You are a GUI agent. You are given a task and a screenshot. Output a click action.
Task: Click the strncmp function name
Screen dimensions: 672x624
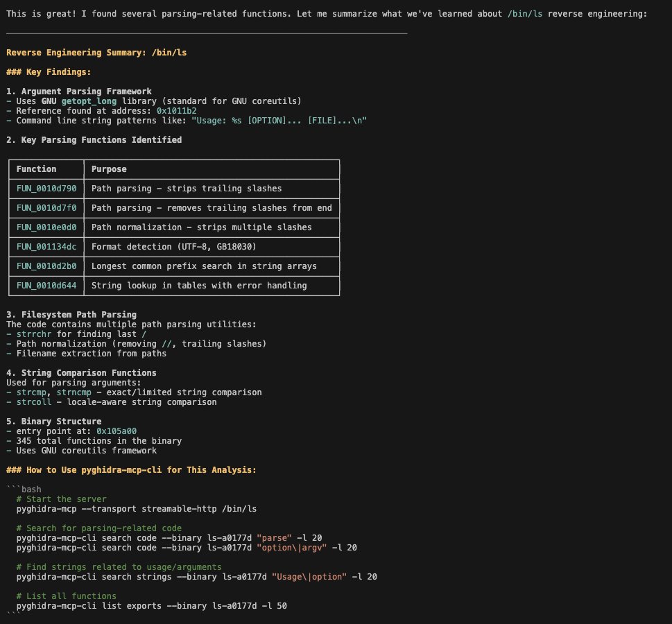74,392
